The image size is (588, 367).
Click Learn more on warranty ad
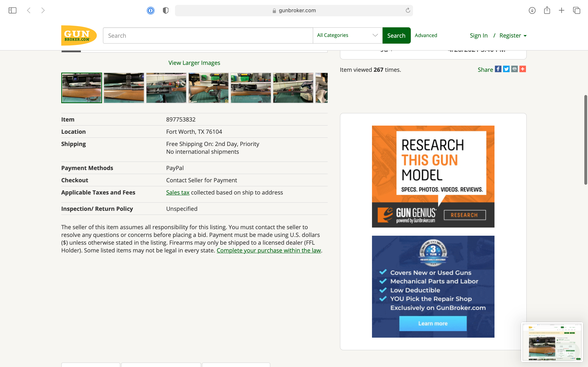[x=433, y=323]
